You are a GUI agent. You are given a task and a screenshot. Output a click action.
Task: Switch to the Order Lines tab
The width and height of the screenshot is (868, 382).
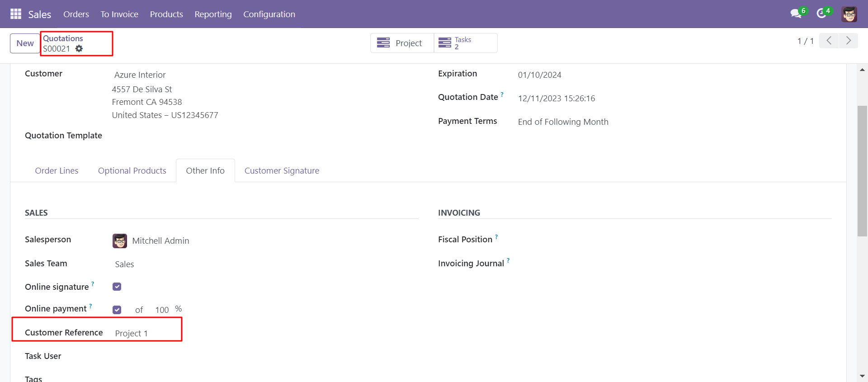pos(57,170)
